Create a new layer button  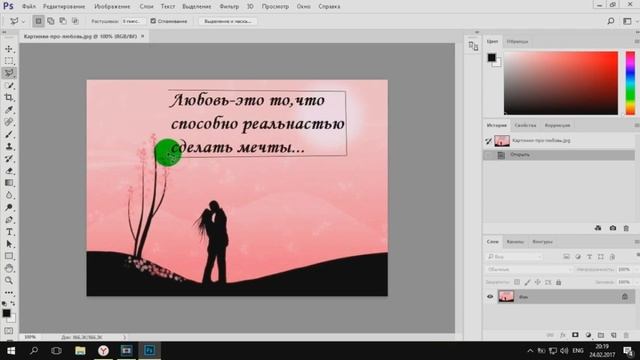click(x=613, y=335)
